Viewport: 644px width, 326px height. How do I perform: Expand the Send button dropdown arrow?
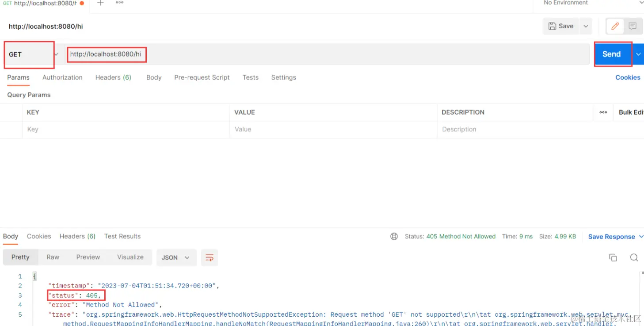tap(639, 54)
